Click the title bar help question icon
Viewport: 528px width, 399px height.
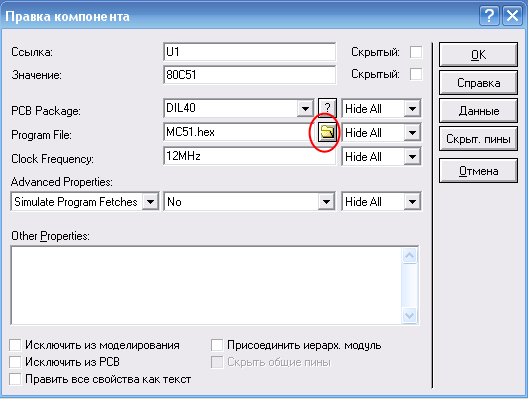[489, 15]
